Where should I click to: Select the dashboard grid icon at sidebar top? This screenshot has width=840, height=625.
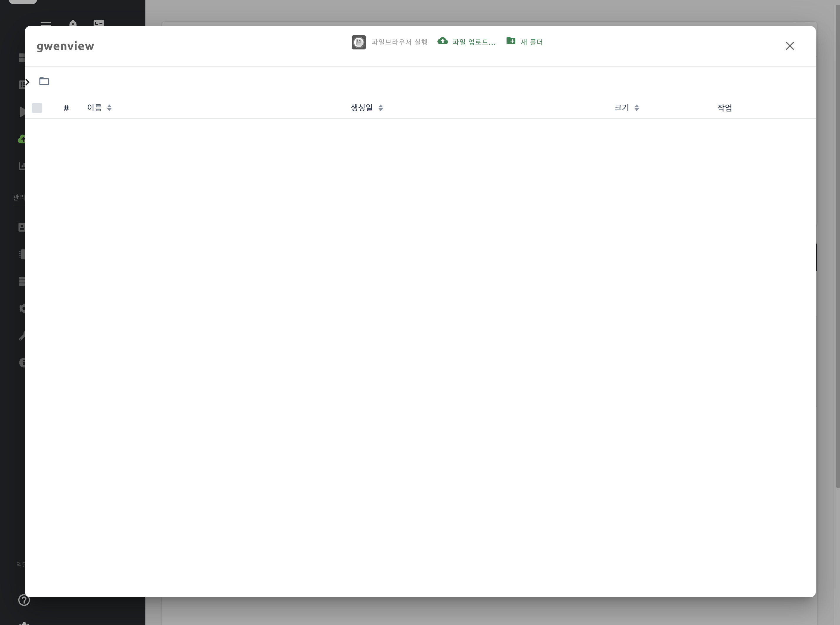(21, 57)
